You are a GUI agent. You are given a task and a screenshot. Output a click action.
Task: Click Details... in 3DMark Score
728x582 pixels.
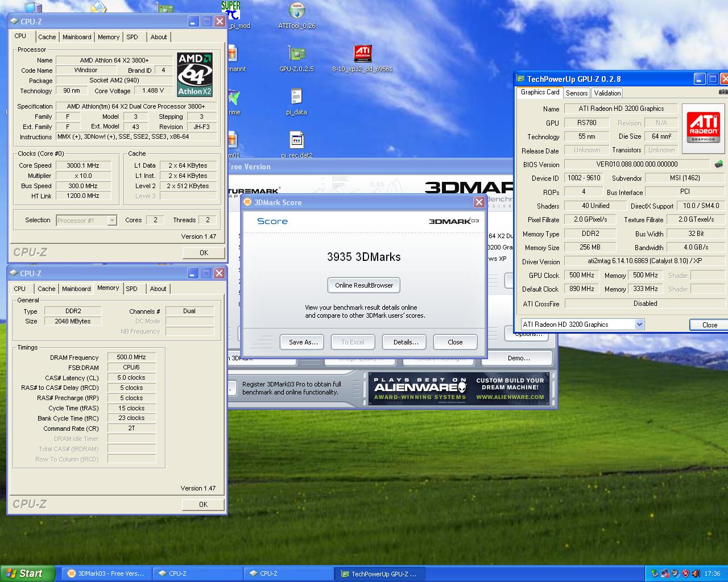tap(406, 342)
